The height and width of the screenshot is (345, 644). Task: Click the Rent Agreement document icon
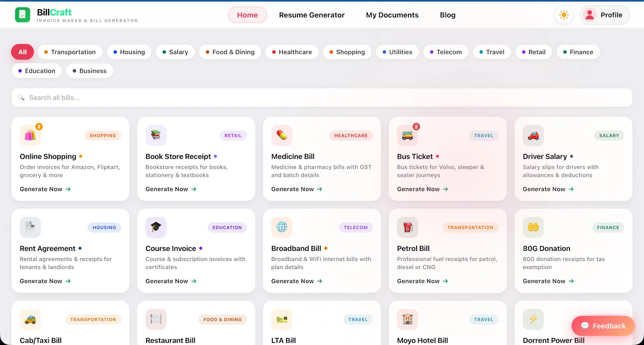(x=30, y=228)
